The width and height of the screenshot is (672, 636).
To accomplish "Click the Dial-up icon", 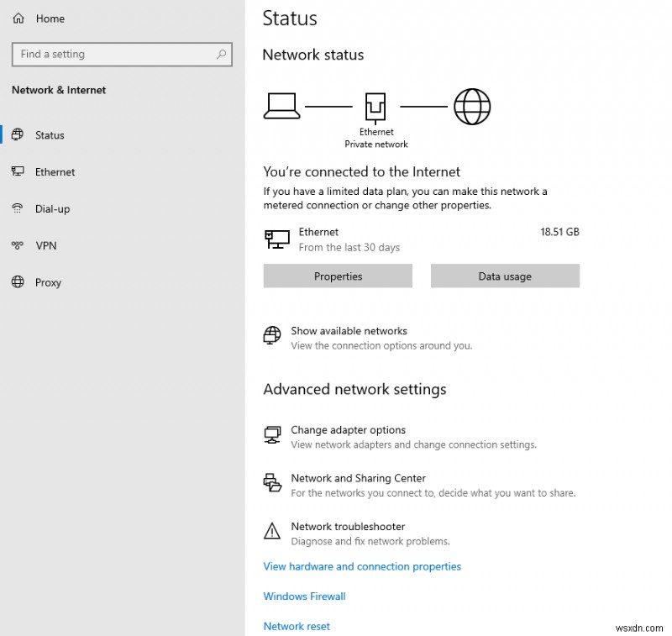I will (18, 209).
